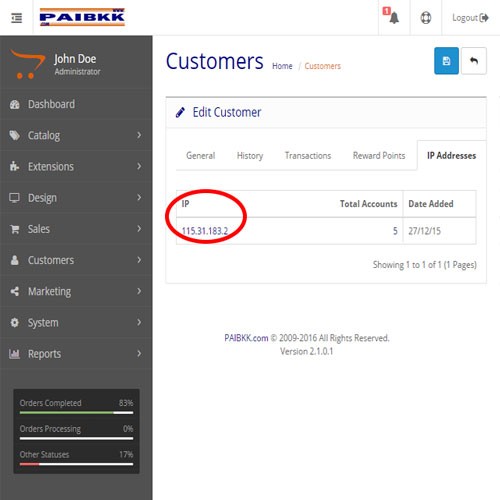Expand the Marketing sidebar menu
Image resolution: width=500 pixels, height=500 pixels.
point(76,291)
